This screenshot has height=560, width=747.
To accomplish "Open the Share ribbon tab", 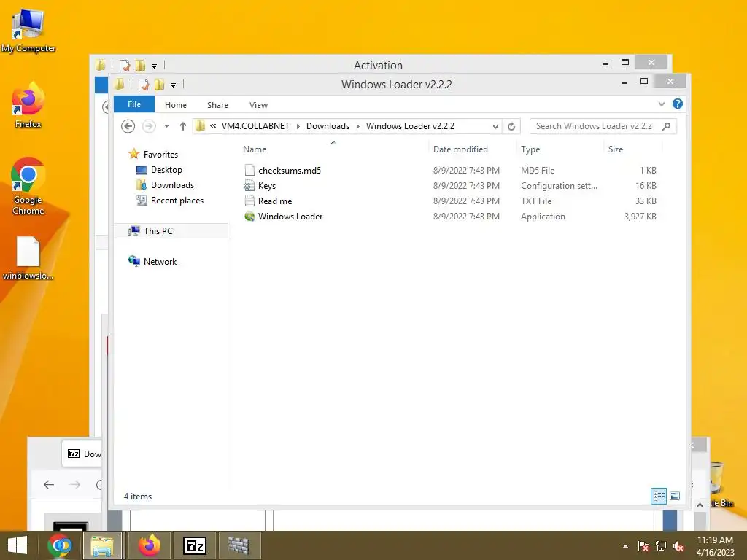I will 217,105.
